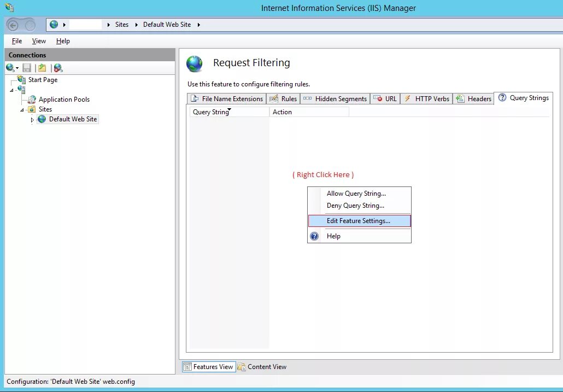Open the HTTP Verbs tab
563x392 pixels.
(x=426, y=99)
